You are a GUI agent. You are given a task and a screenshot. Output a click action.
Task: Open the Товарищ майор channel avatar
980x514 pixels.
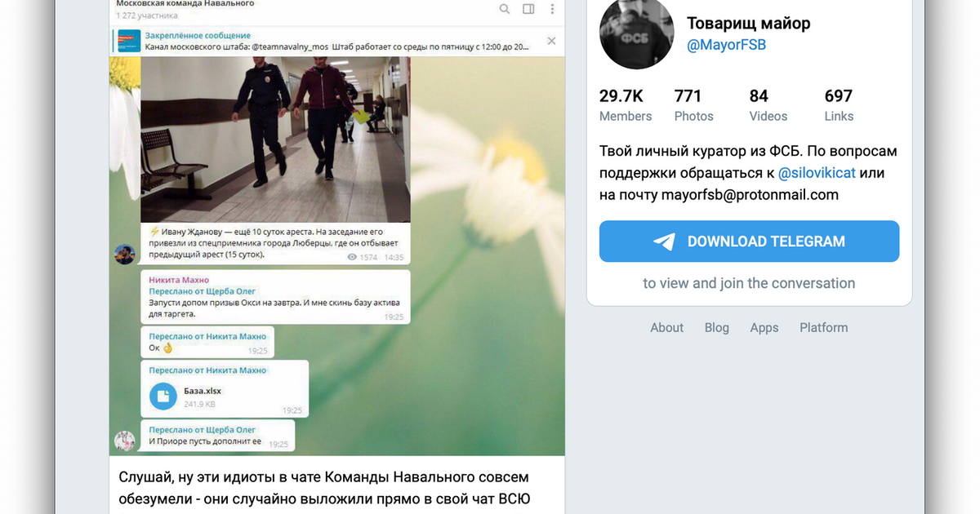pyautogui.click(x=637, y=32)
